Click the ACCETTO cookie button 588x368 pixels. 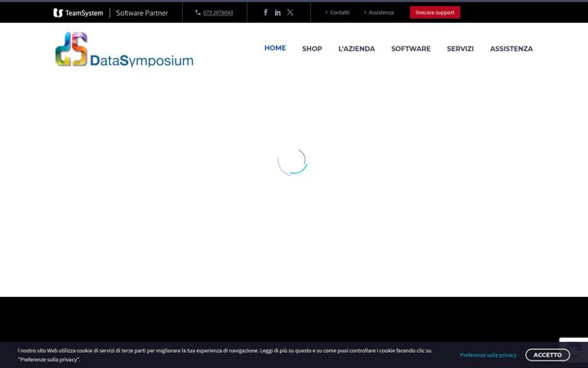[x=547, y=355]
